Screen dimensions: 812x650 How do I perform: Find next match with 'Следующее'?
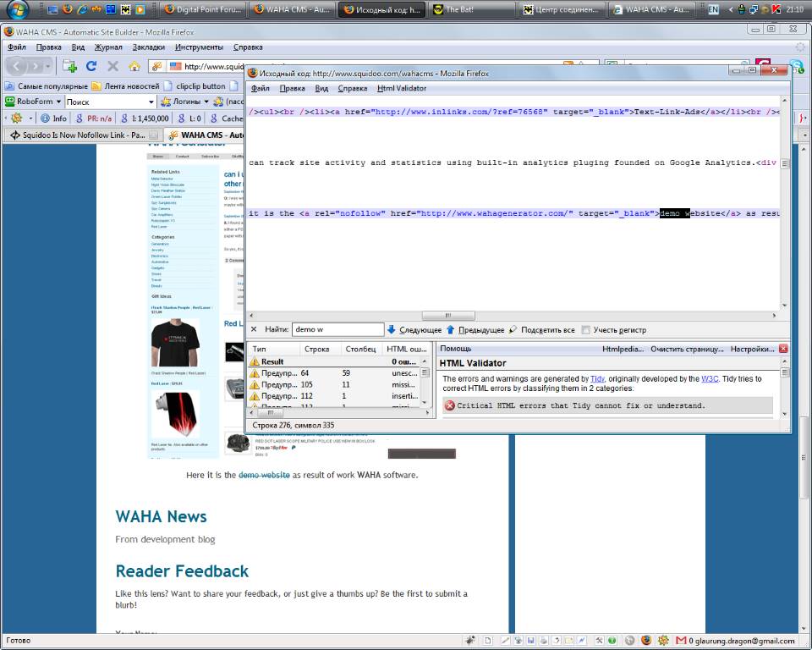pos(414,330)
